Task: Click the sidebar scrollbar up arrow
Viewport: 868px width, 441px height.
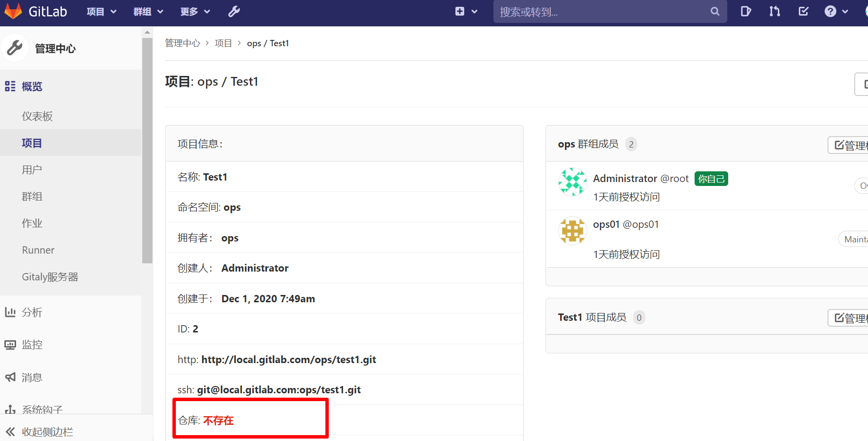Action: tap(147, 32)
